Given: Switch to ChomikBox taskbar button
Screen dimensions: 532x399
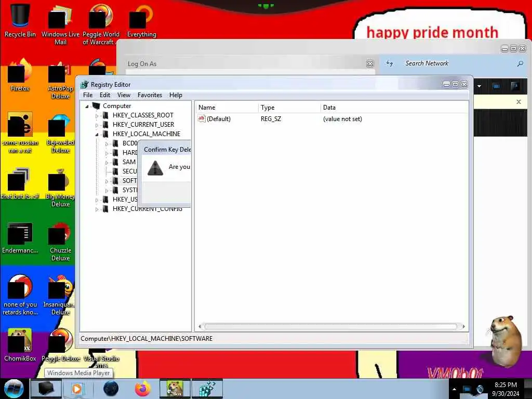Looking at the screenshot, I should 175,389.
